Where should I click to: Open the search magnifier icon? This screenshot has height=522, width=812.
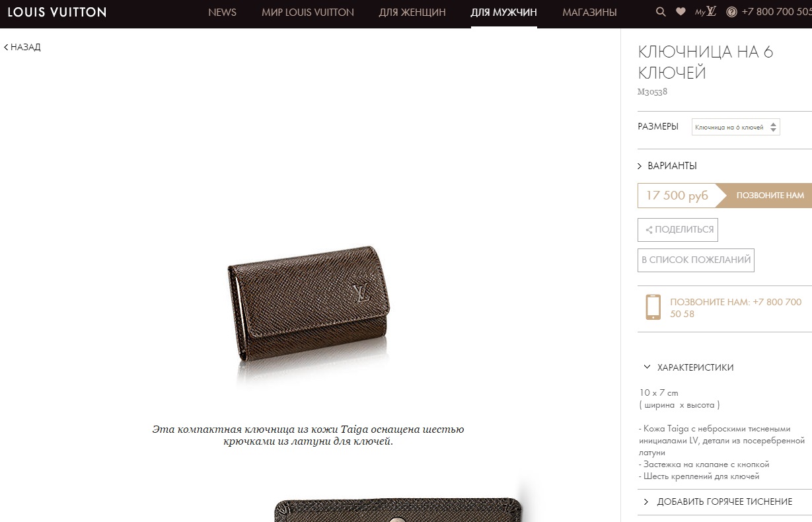661,12
